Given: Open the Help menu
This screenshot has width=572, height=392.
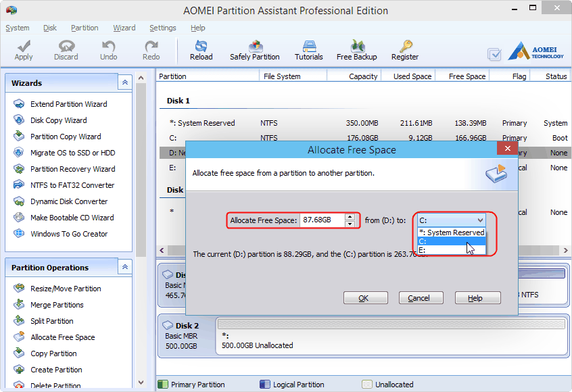Looking at the screenshot, I should (197, 28).
